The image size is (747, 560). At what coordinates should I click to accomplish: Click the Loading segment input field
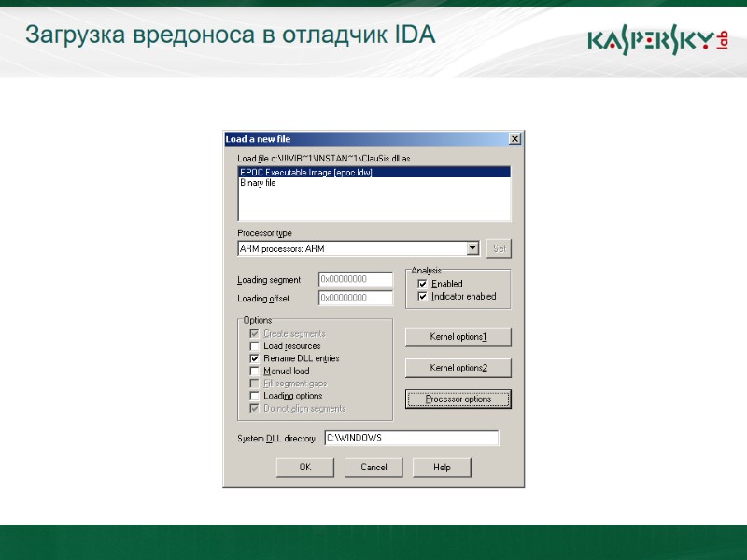pyautogui.click(x=353, y=278)
